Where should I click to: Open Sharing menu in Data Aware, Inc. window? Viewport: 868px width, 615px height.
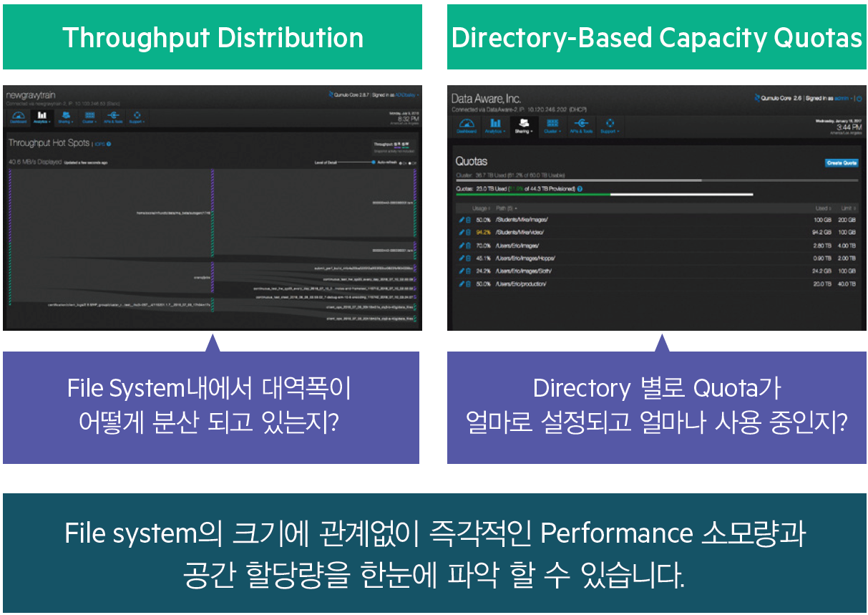pyautogui.click(x=523, y=125)
